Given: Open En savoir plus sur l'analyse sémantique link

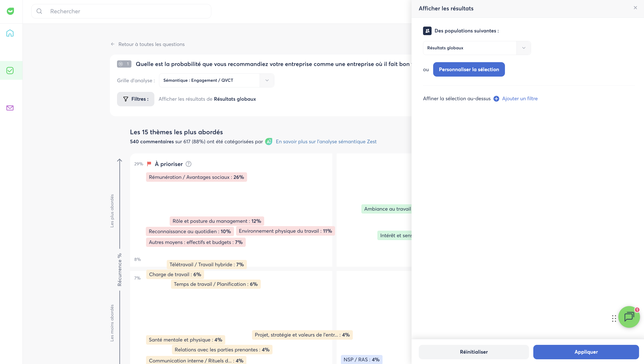Looking at the screenshot, I should tap(326, 142).
